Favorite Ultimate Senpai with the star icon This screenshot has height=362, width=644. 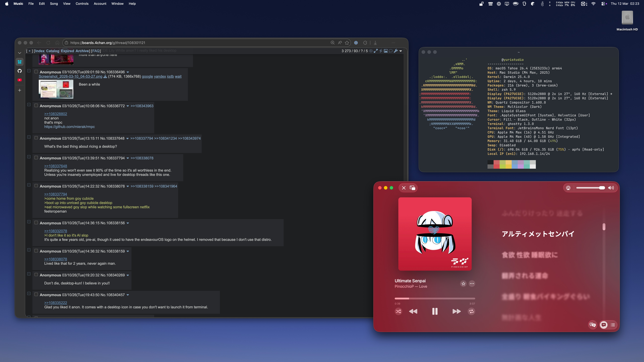463,284
